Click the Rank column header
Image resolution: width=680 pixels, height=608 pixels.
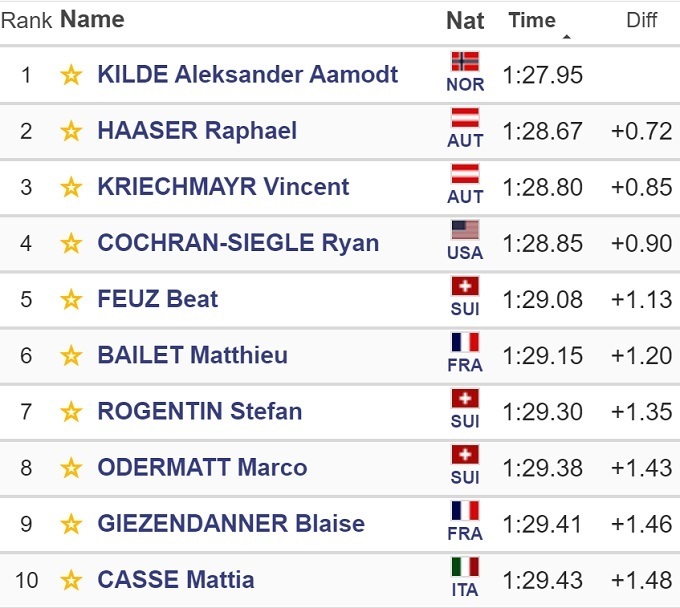pos(27,20)
